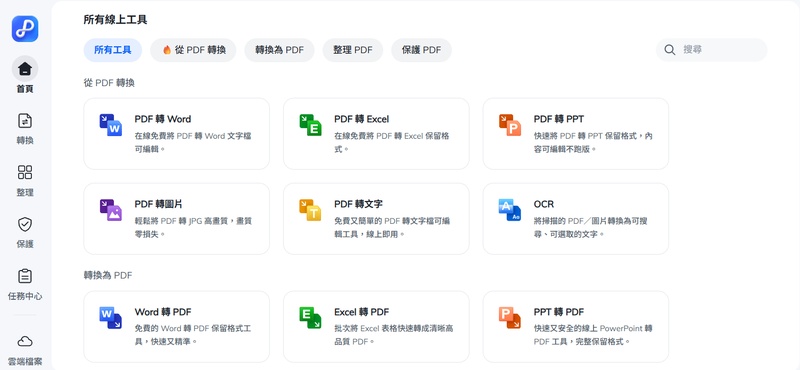The width and height of the screenshot is (800, 370).
Task: Click the PPT 轉 PDF icon
Action: point(510,318)
